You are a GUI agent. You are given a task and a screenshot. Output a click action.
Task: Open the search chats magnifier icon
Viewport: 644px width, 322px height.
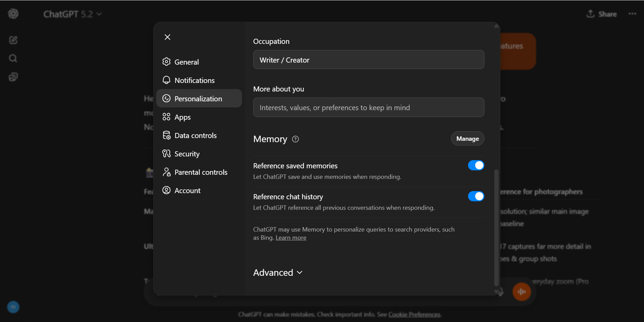pos(13,58)
